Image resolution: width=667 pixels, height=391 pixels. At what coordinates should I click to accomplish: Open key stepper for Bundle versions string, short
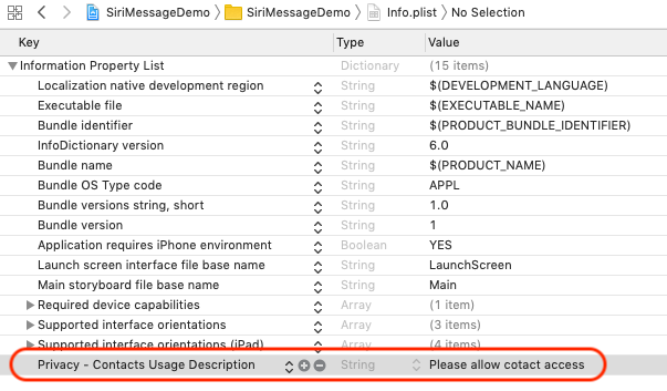coord(318,207)
